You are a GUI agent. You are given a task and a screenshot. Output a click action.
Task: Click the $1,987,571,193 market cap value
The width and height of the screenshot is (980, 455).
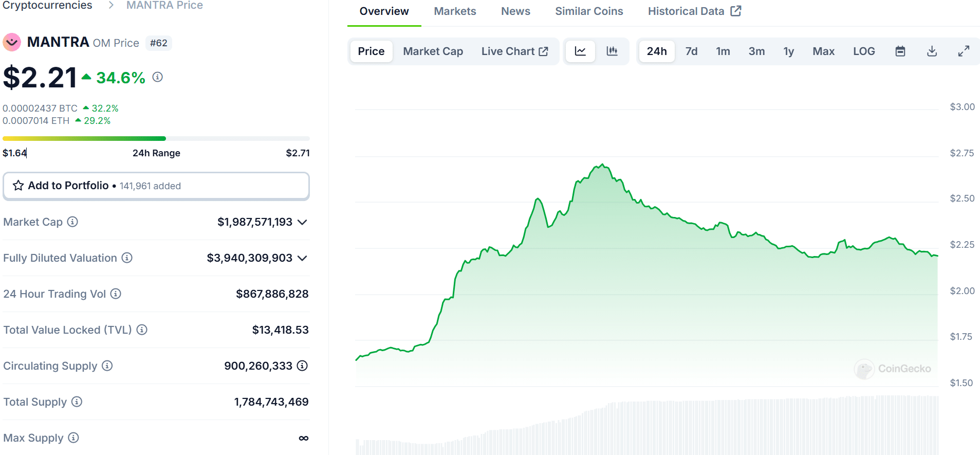pos(255,222)
